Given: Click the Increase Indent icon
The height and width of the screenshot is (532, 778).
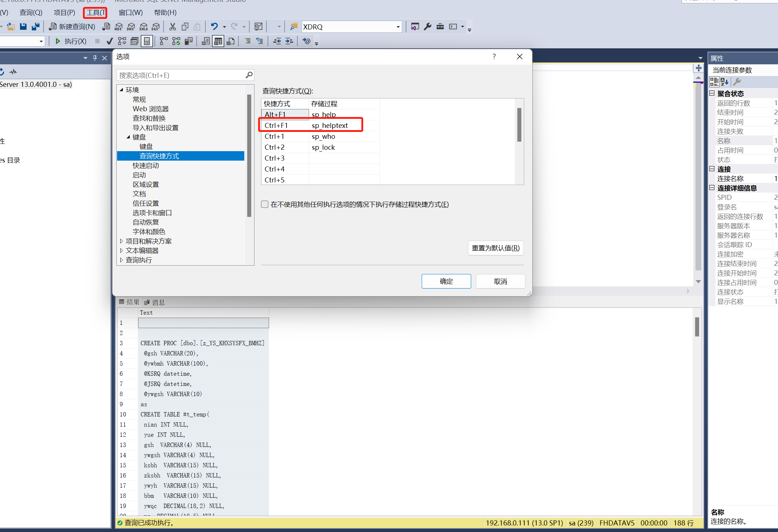Looking at the screenshot, I should [x=289, y=41].
